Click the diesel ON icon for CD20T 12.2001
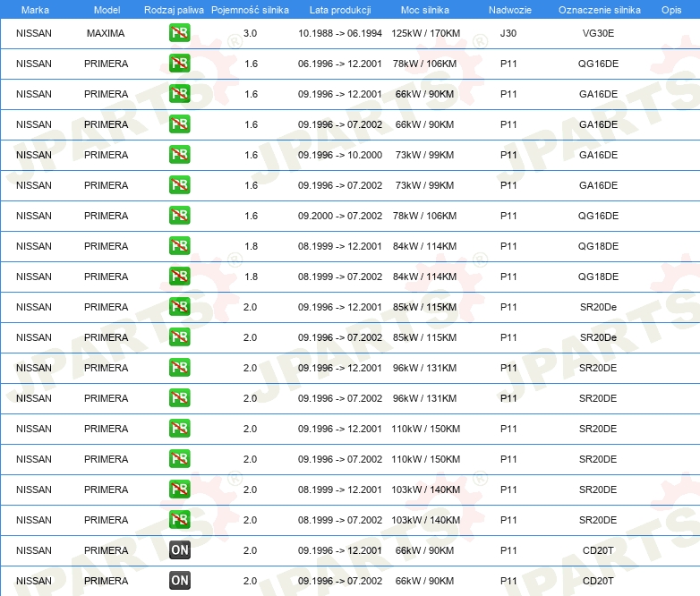The width and height of the screenshot is (700, 596). pos(179,550)
